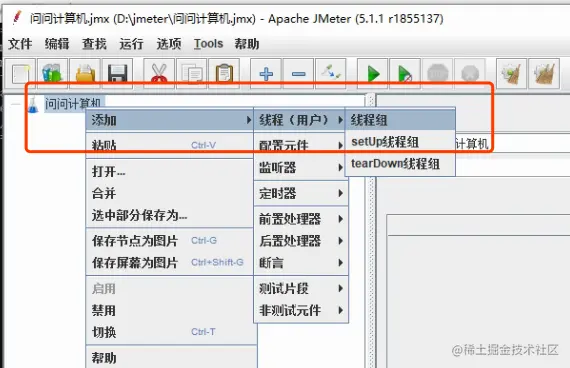Open the 查找 menu

94,44
